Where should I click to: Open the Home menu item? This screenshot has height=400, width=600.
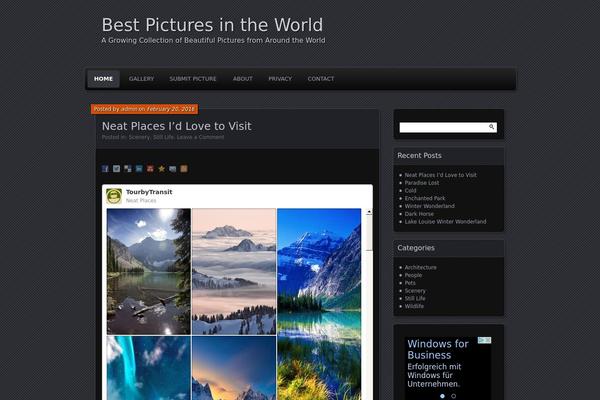point(103,79)
